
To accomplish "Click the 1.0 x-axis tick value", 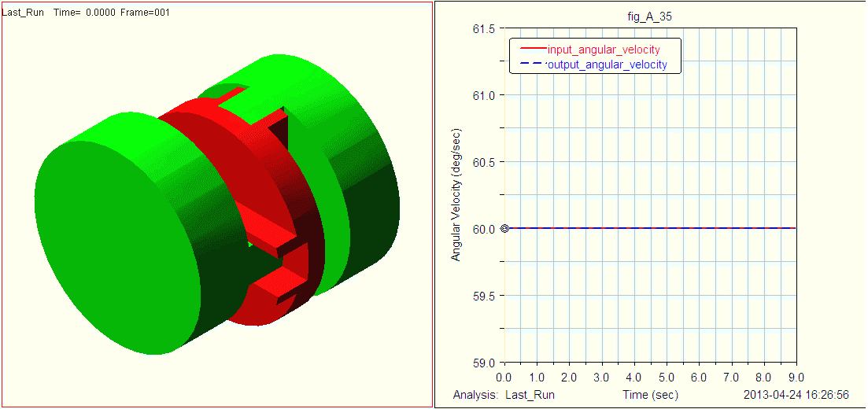I will pyautogui.click(x=537, y=377).
